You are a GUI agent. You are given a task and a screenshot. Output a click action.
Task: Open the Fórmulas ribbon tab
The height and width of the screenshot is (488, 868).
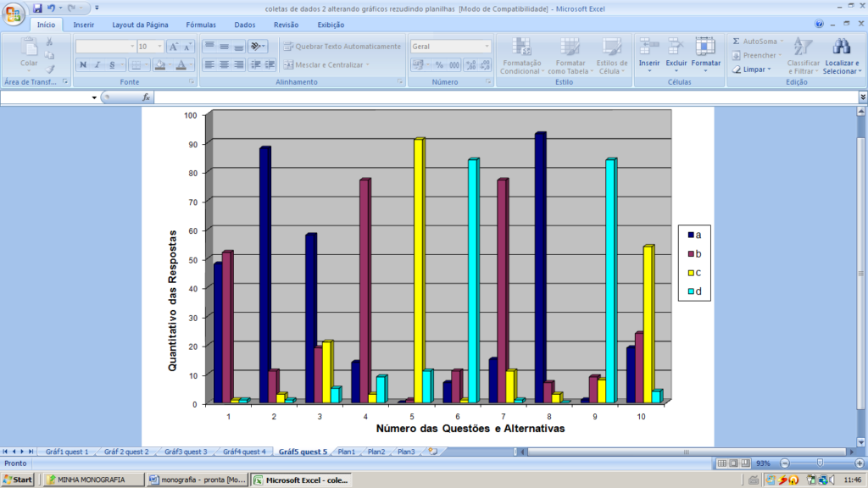tap(200, 25)
